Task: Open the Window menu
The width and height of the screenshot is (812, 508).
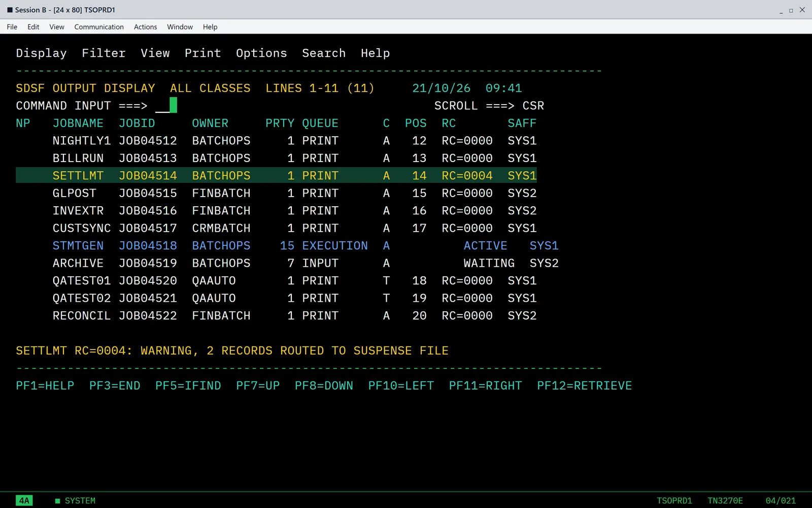Action: coord(180,27)
